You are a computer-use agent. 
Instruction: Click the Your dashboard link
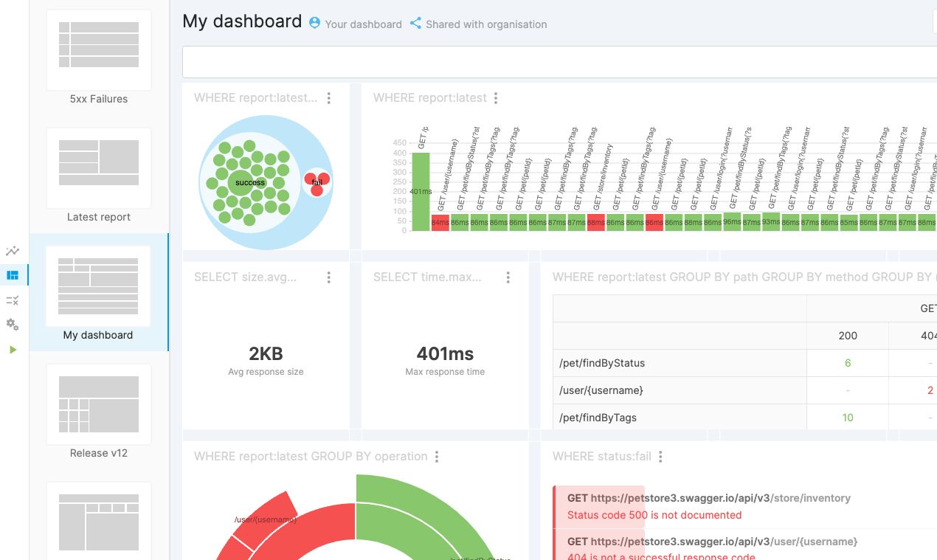pyautogui.click(x=363, y=24)
